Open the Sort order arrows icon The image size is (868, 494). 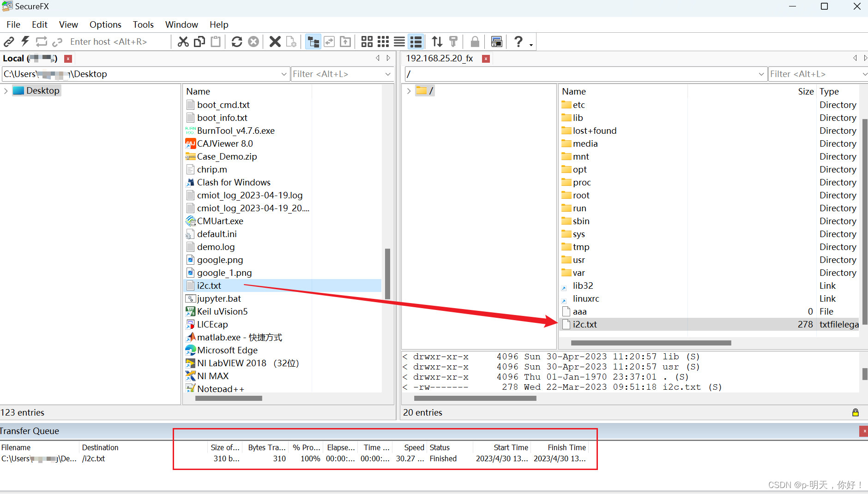(x=436, y=42)
